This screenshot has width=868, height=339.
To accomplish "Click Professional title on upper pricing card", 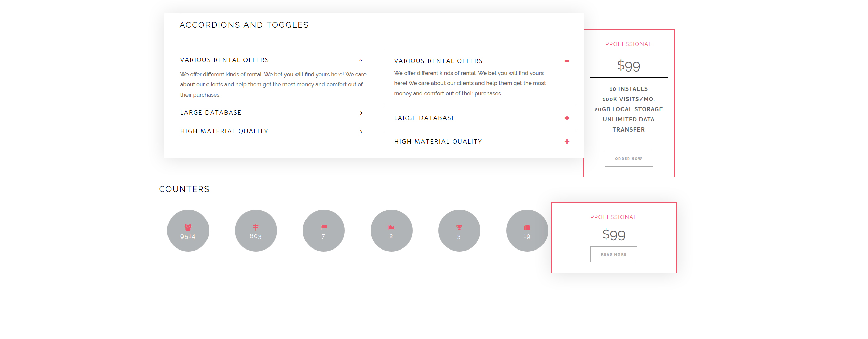I will 629,44.
